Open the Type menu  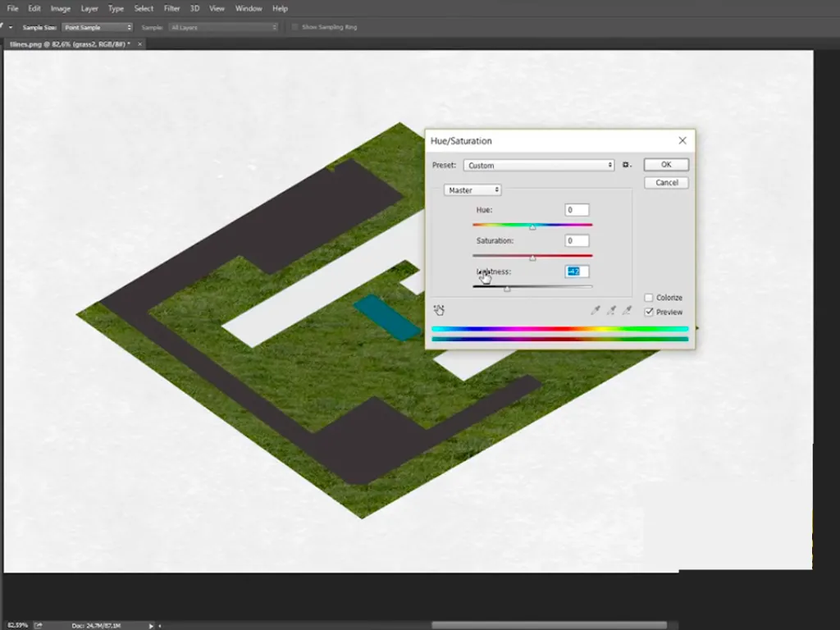pos(116,8)
